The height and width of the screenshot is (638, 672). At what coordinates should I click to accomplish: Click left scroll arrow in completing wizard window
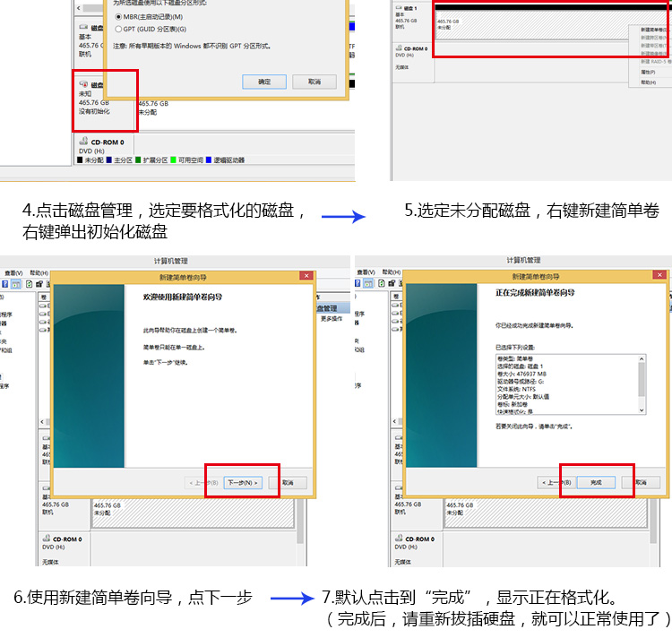[x=395, y=422]
